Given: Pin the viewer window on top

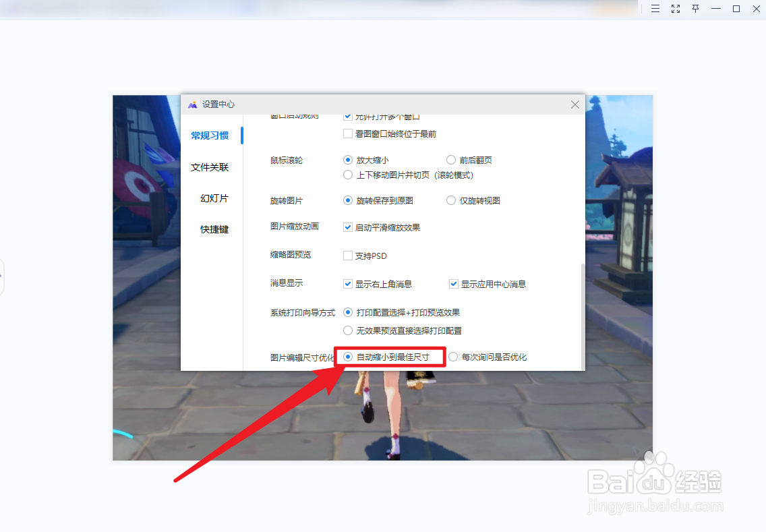Looking at the screenshot, I should (696, 9).
